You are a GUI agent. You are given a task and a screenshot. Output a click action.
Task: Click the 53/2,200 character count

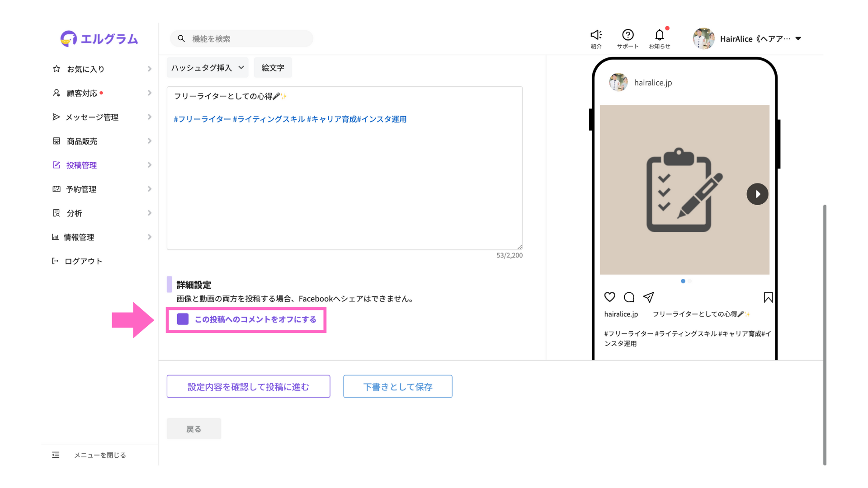tap(509, 255)
